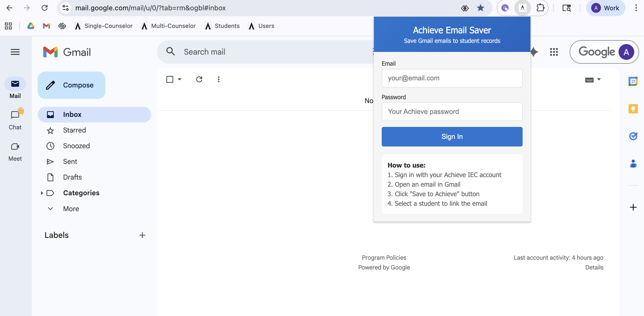Open the Students bookmark

(222, 26)
